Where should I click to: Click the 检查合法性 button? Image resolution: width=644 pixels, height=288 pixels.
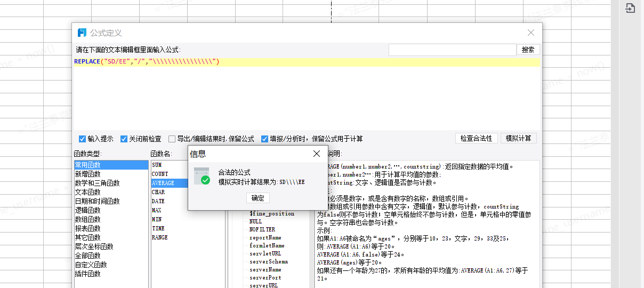477,138
